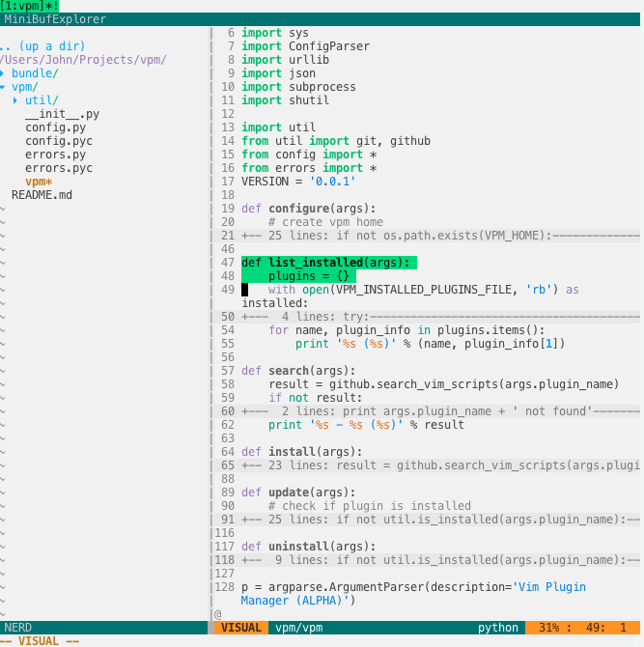Collapse the vpm/ folder arrow
Viewport: 644px width, 647px height.
(x=3, y=87)
